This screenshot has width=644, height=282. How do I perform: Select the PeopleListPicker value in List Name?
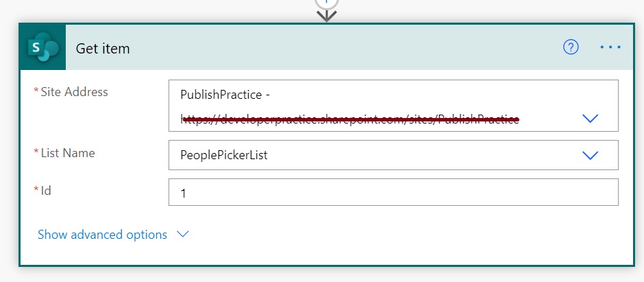pos(224,156)
